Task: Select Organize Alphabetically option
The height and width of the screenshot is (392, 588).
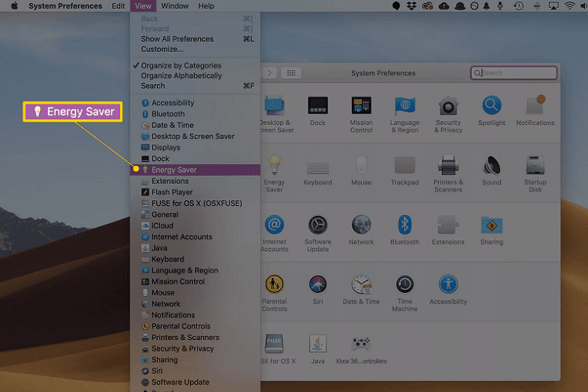Action: point(195,75)
